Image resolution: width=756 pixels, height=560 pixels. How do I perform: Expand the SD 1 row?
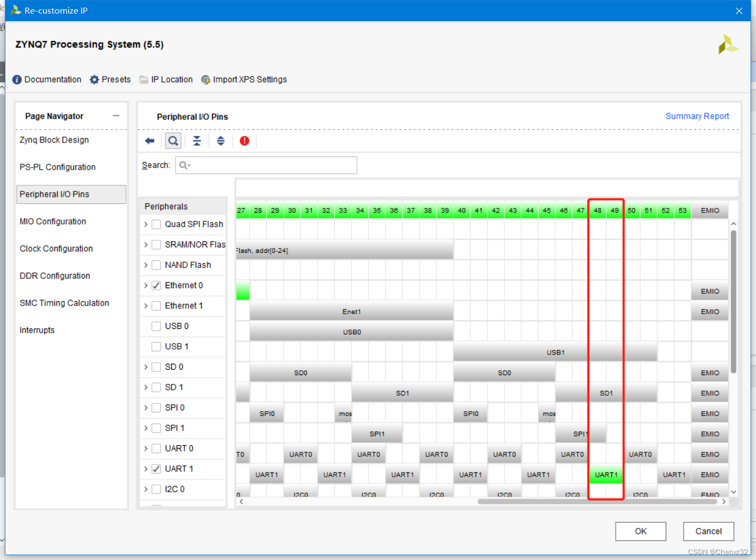point(146,387)
